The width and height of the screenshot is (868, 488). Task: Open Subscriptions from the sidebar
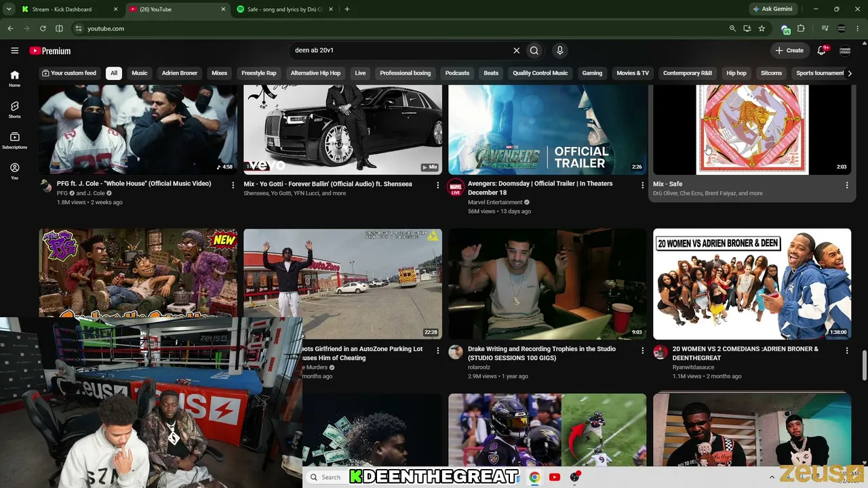[x=14, y=140]
